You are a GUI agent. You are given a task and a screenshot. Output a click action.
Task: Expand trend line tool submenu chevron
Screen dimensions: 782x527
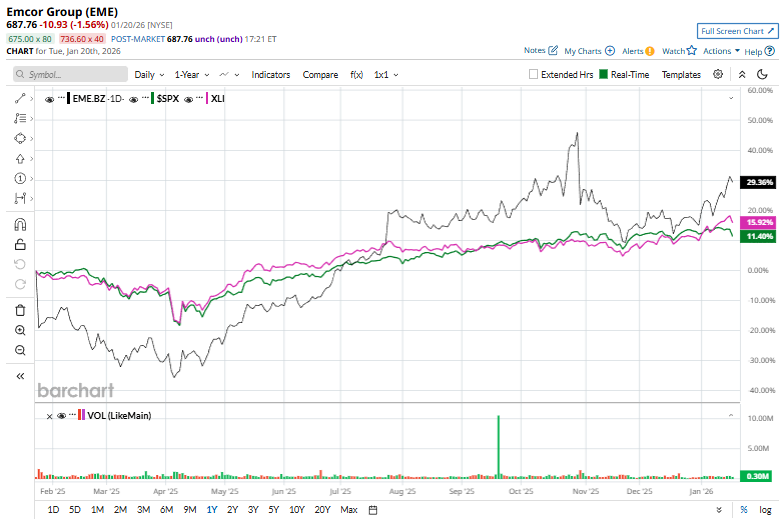31,99
